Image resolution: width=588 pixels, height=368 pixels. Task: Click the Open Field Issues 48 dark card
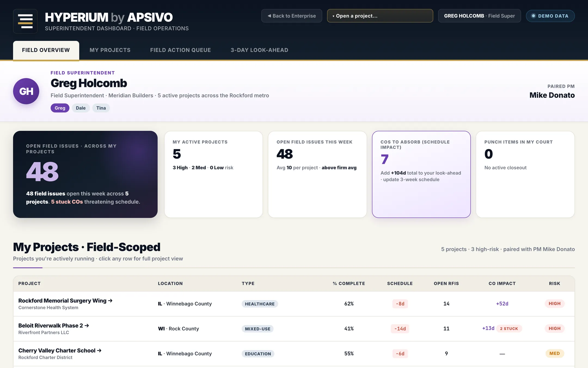point(85,174)
